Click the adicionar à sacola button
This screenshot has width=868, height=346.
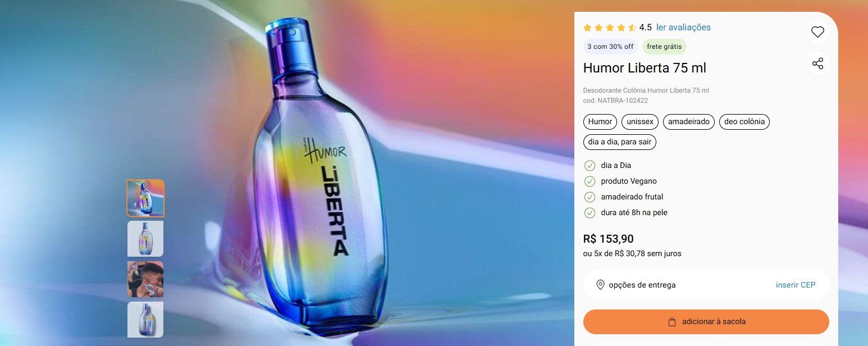point(706,322)
